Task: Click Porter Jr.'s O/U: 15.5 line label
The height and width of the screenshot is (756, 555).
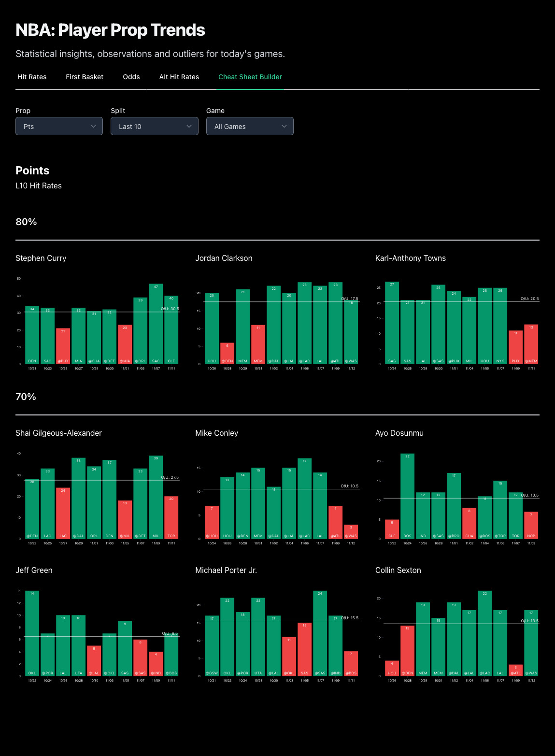Action: coord(350,618)
